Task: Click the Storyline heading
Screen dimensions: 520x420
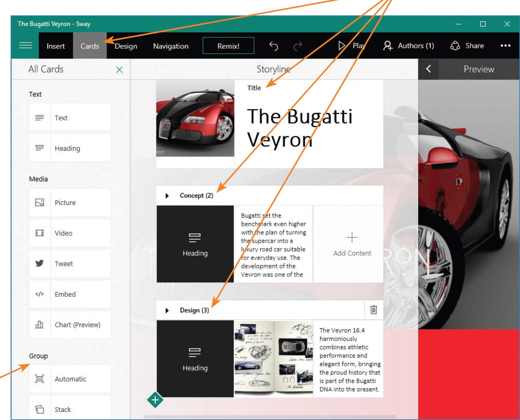Action: coord(273,69)
